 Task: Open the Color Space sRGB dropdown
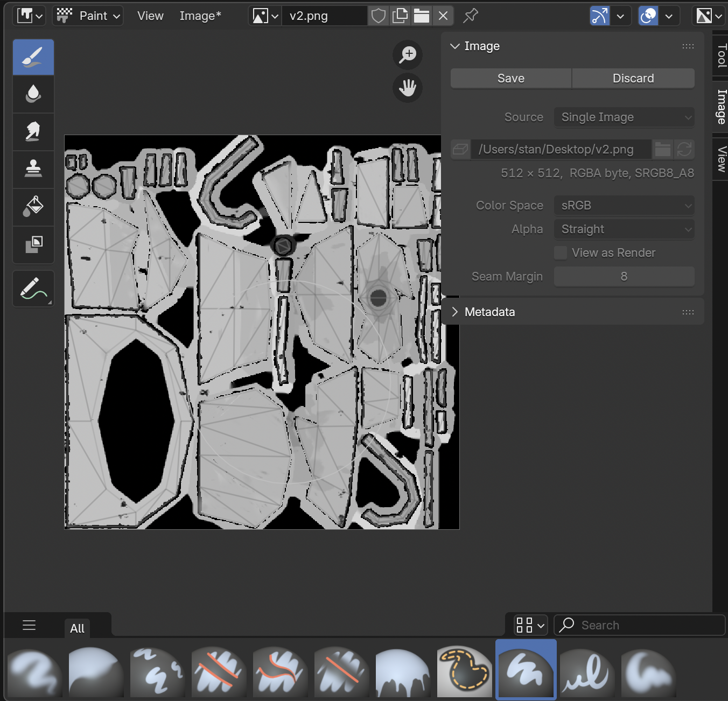[x=624, y=206]
